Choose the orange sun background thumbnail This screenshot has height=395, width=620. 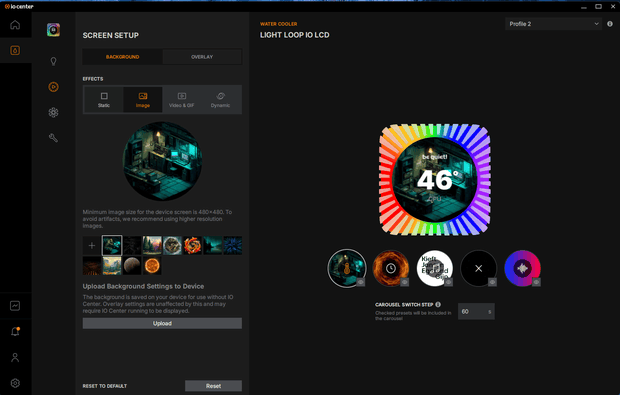[x=152, y=266]
